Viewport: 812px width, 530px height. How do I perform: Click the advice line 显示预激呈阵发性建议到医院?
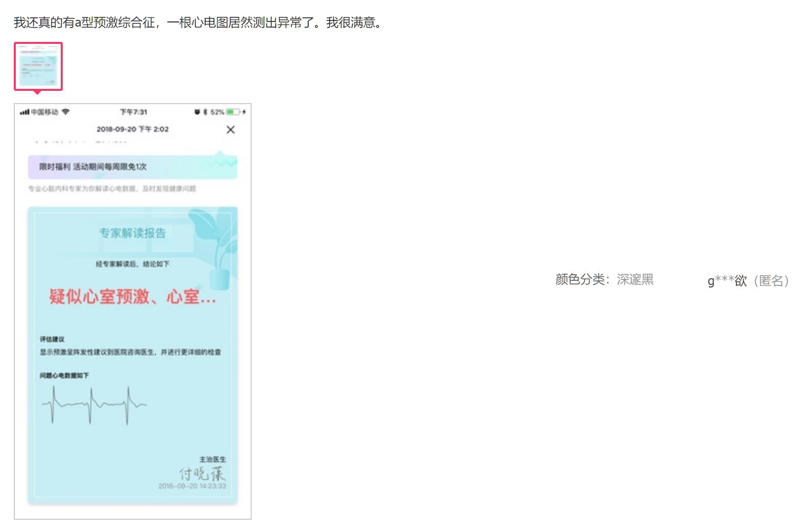131,352
